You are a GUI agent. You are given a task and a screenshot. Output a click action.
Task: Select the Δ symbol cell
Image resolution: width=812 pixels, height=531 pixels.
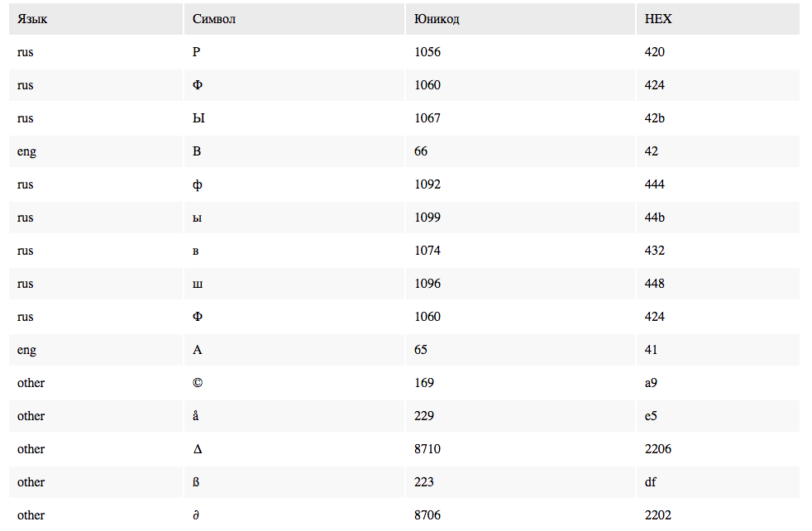[x=294, y=449]
